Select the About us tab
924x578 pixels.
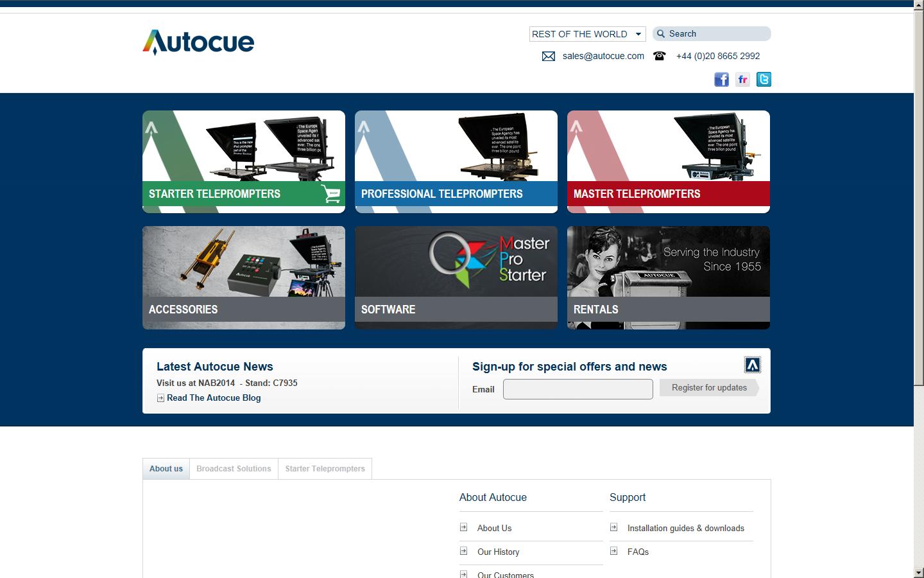point(166,469)
